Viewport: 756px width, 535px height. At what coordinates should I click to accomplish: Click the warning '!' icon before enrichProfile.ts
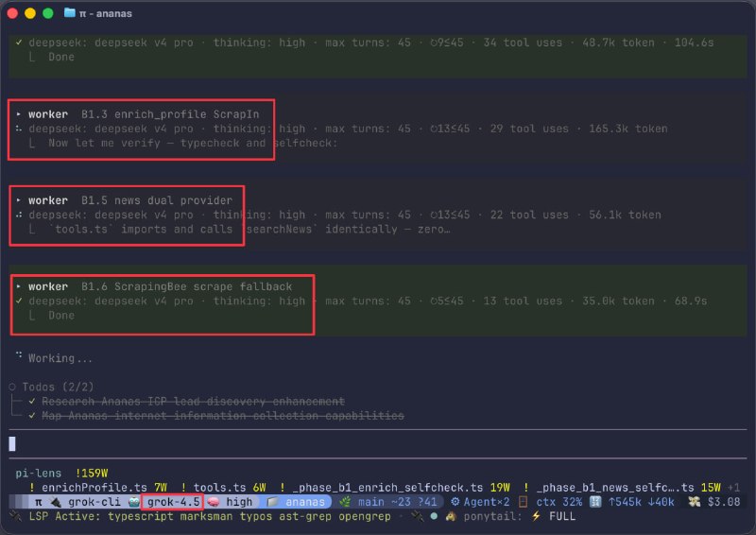point(32,488)
